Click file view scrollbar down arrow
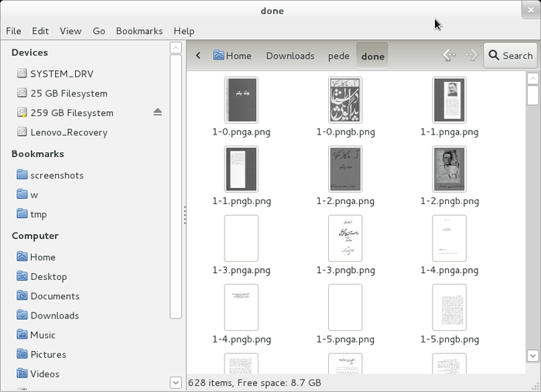 click(x=532, y=356)
